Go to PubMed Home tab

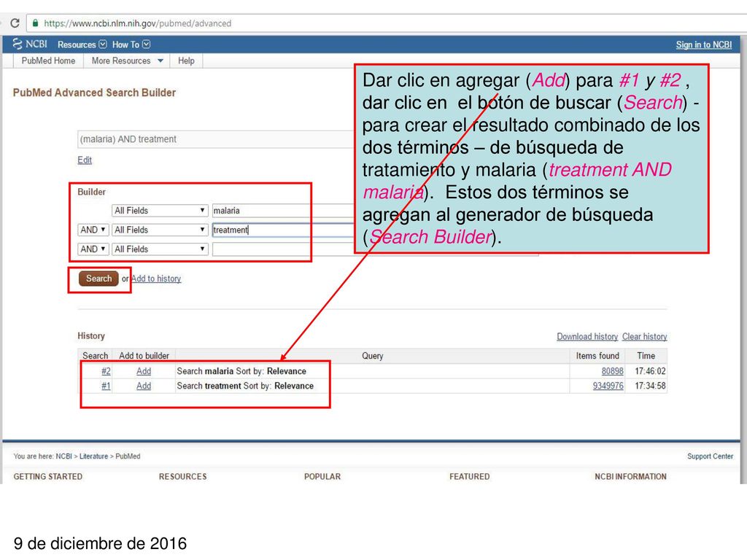coord(48,61)
